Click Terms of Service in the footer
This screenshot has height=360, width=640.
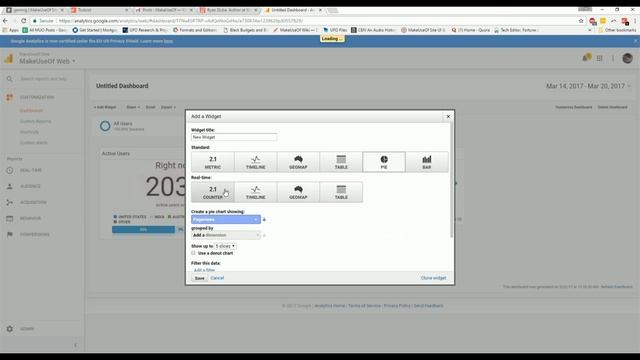364,306
